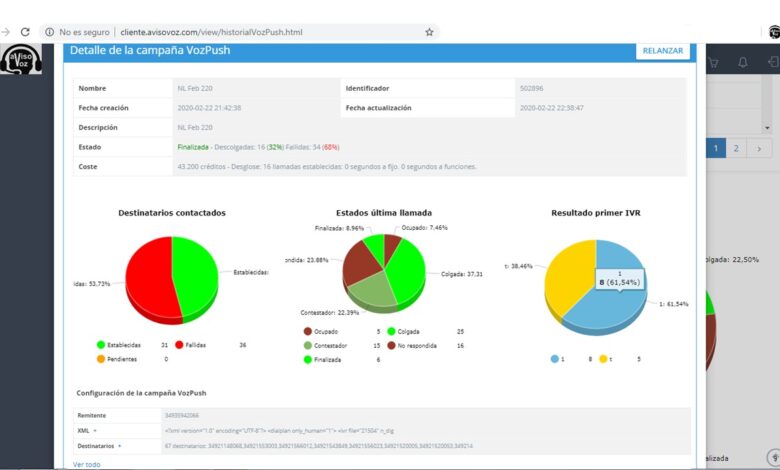Expand the XML row indicator
The height and width of the screenshot is (470, 780).
tap(95, 431)
